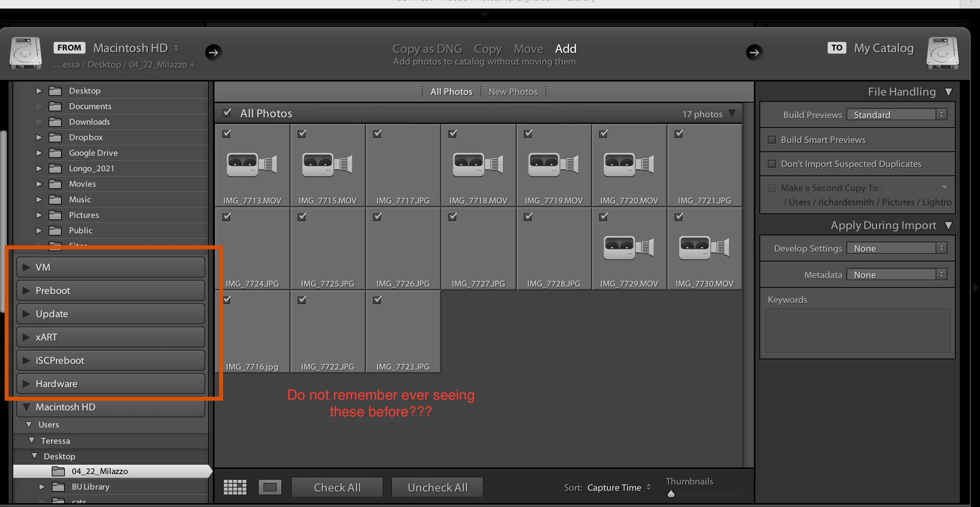Click the source hard drive icon
980x507 pixels.
(x=26, y=54)
